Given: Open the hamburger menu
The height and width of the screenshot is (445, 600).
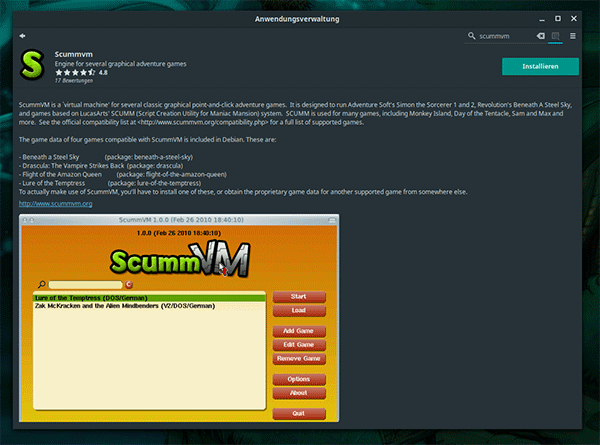Looking at the screenshot, I should [573, 36].
